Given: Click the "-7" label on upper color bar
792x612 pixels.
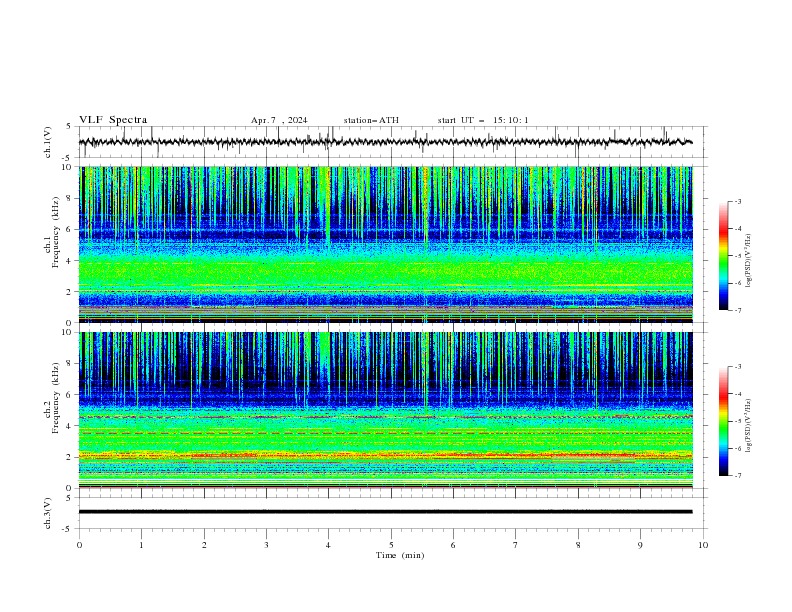Looking at the screenshot, I should [x=737, y=310].
